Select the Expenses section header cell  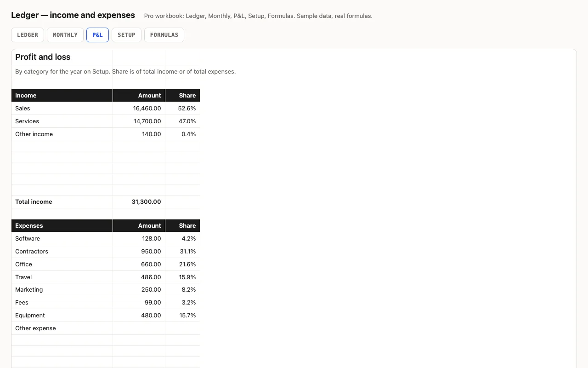coord(62,226)
